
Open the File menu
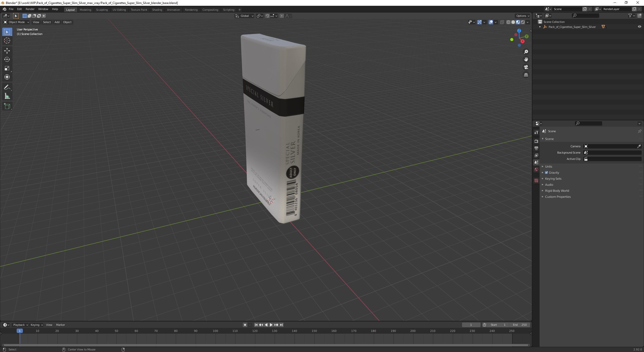tap(11, 9)
